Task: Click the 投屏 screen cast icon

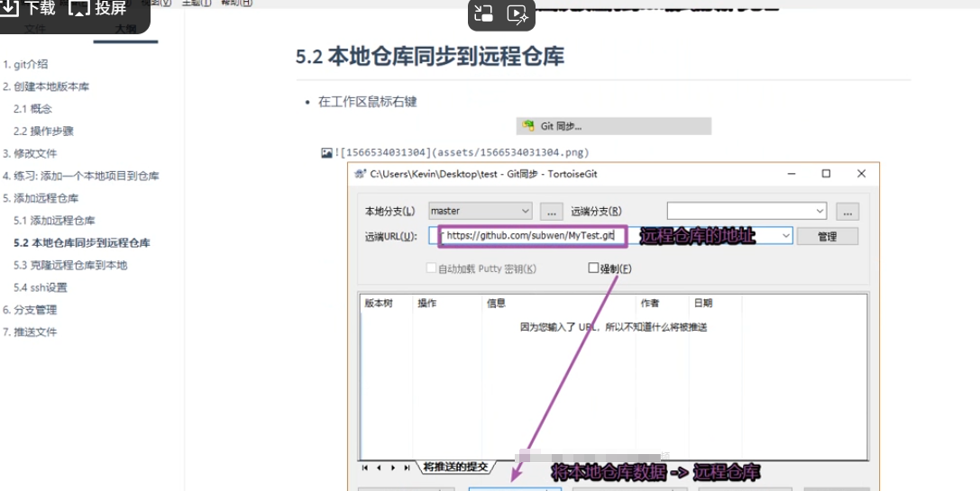Action: pyautogui.click(x=78, y=8)
